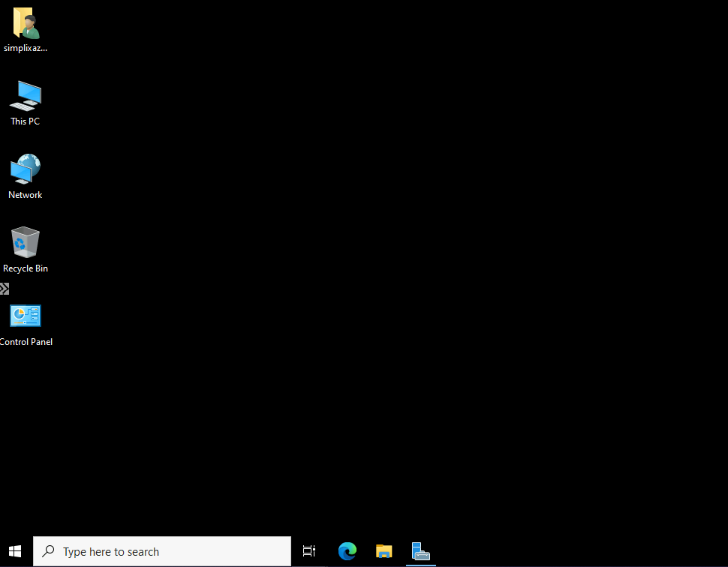
Task: Click the magnifier icon in search box
Action: (x=48, y=552)
